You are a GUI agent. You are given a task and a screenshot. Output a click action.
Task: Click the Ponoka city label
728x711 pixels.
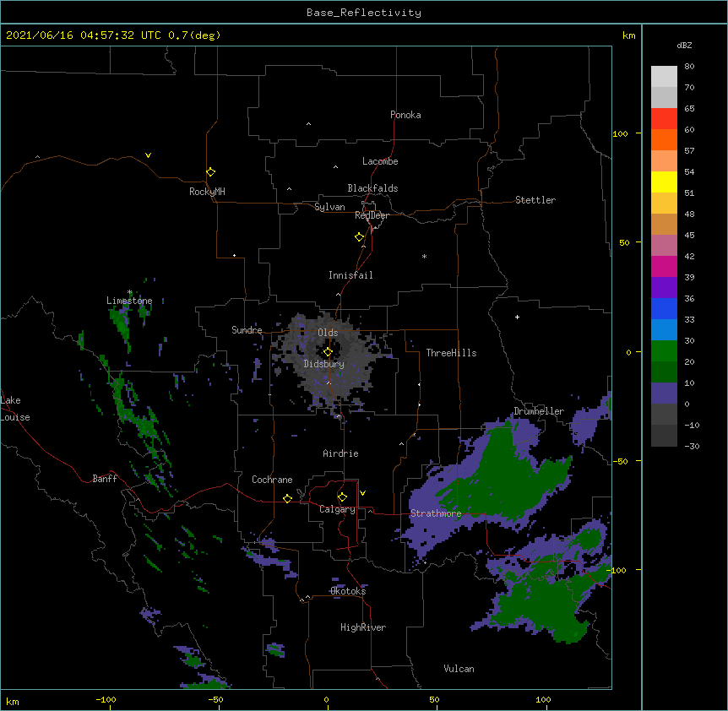coord(405,115)
